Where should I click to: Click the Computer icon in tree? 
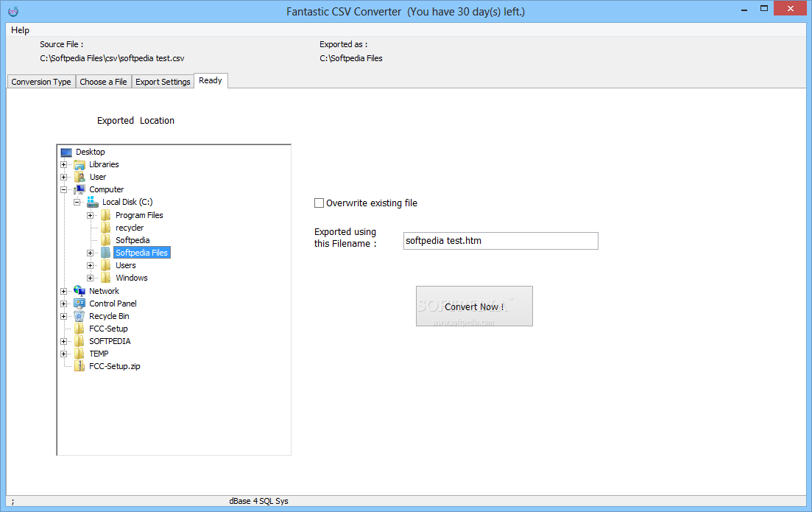point(80,189)
